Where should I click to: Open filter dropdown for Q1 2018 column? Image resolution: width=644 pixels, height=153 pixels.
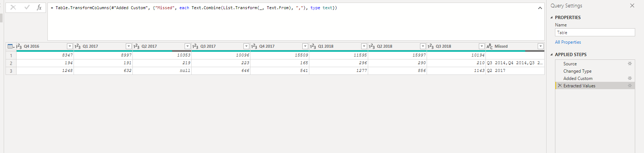[x=364, y=46]
